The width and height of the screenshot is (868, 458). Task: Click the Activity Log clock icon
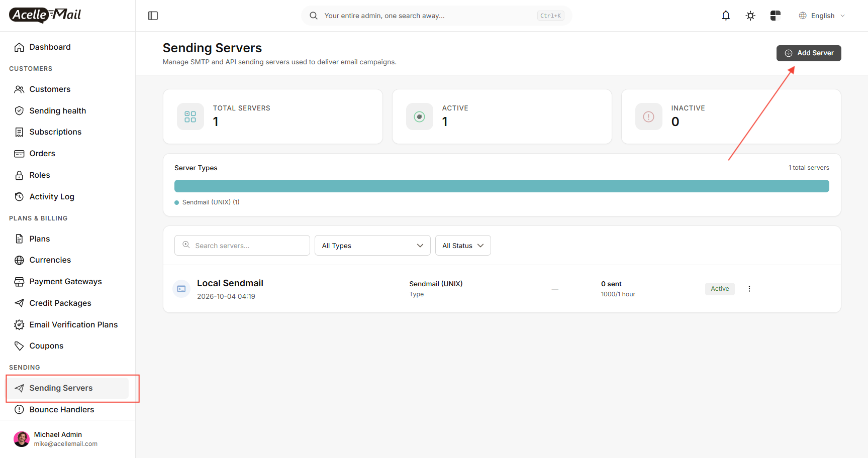[19, 197]
